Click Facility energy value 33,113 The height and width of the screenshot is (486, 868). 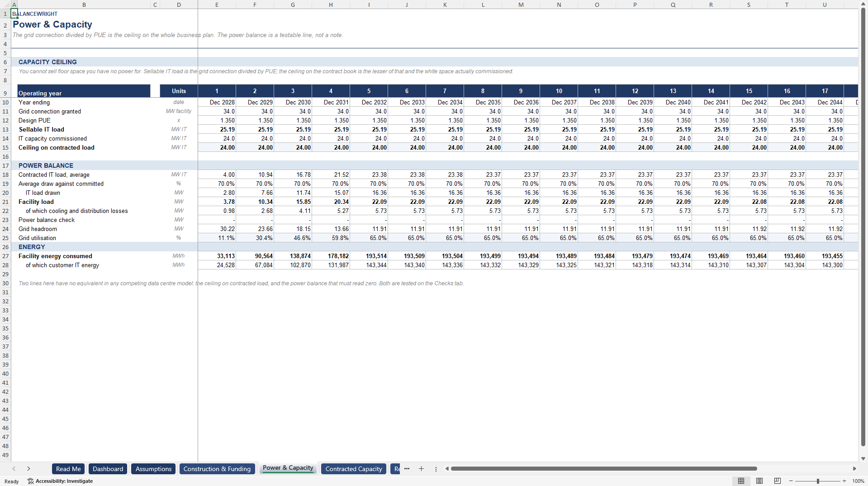(217, 256)
